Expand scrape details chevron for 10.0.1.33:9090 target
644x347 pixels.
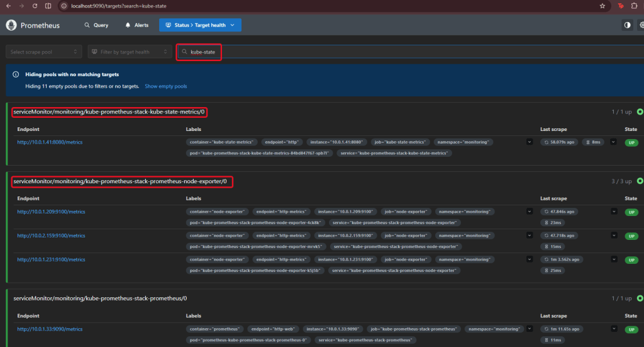pyautogui.click(x=614, y=329)
